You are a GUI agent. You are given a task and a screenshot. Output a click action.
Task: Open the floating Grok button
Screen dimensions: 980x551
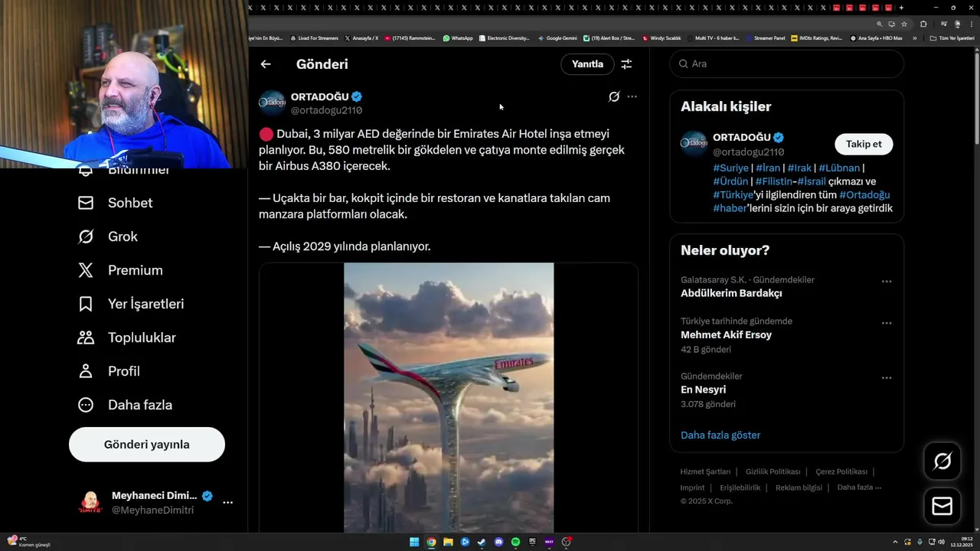pyautogui.click(x=942, y=461)
